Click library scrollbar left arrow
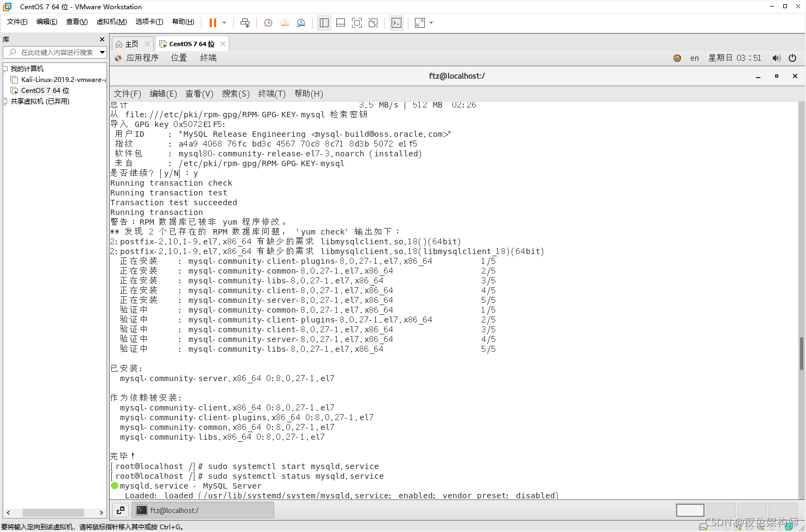806x532 pixels. point(8,512)
